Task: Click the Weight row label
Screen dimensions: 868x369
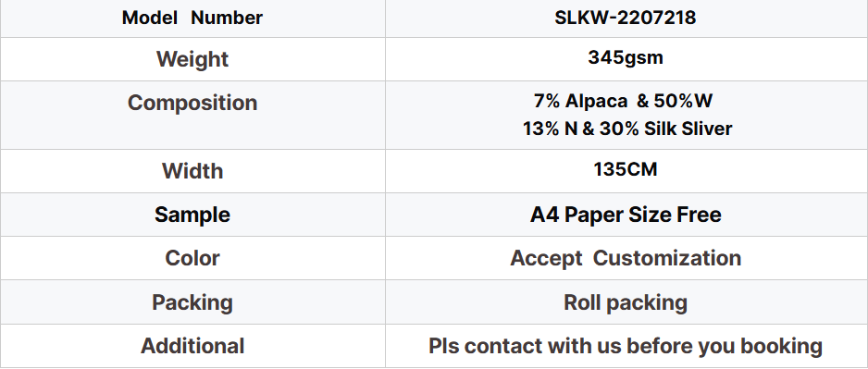Action: 192,59
